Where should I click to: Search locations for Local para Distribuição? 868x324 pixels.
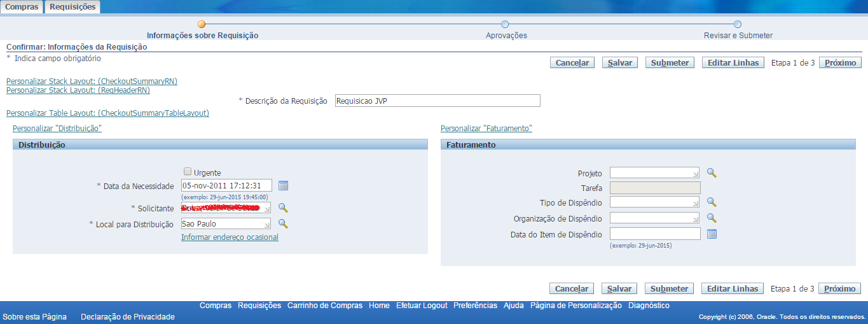(284, 223)
